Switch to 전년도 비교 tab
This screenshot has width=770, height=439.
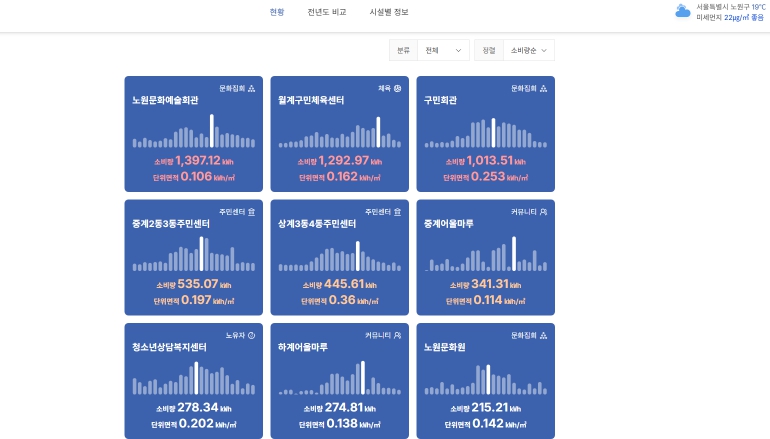327,12
